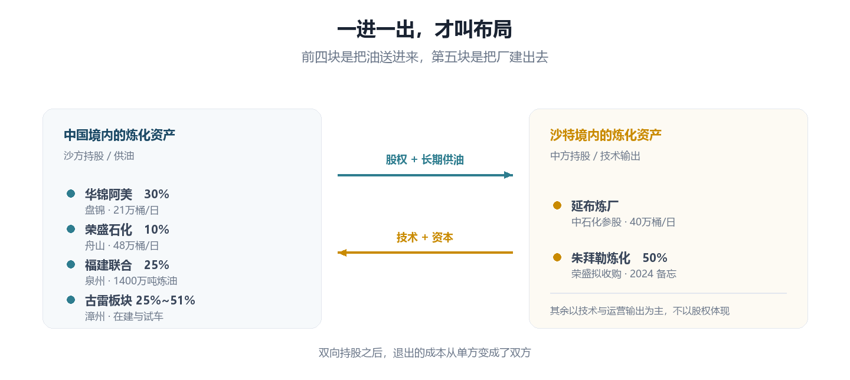Screen dimensions: 850x380
Task: Select the teal bullet beside 福建联合
Action: (70, 265)
